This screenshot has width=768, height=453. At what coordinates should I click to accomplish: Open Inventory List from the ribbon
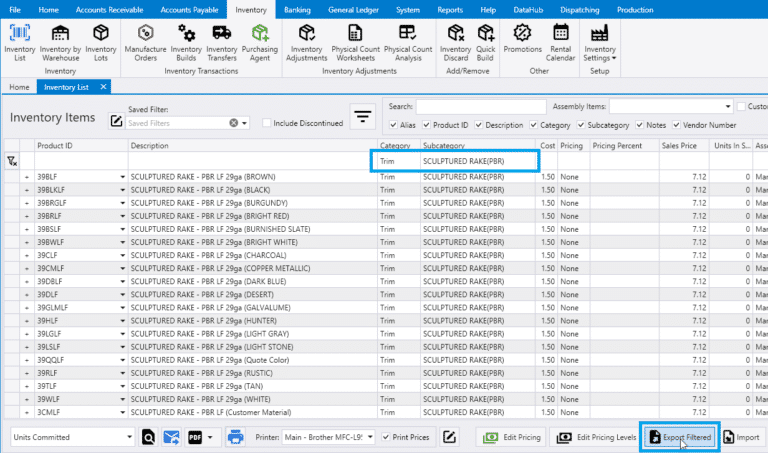20,43
